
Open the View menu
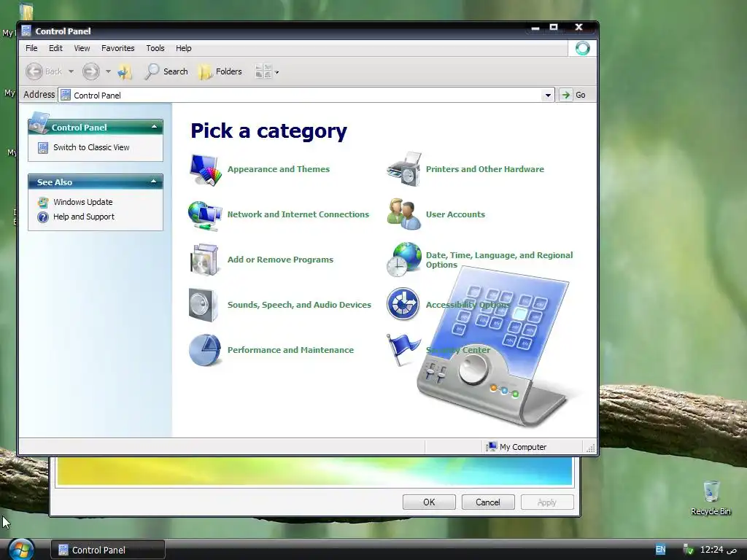coord(82,48)
